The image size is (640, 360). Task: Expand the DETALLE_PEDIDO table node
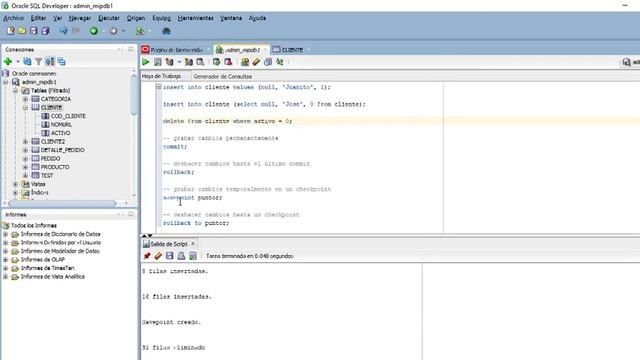click(x=25, y=150)
